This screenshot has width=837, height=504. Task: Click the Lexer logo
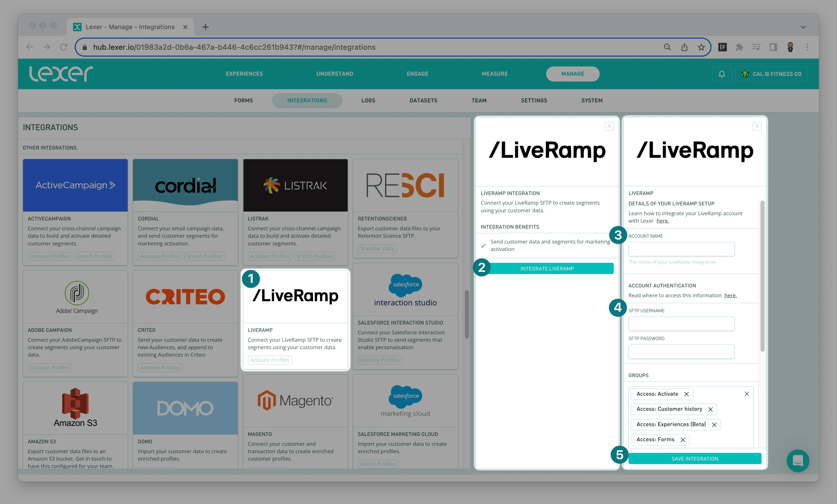(x=61, y=74)
